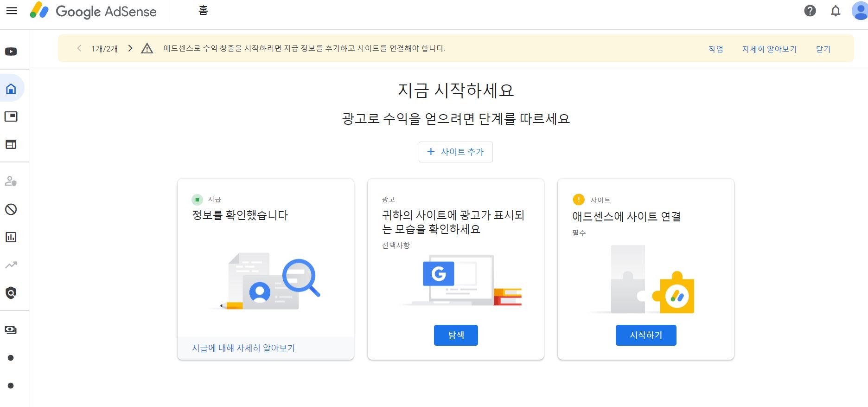
Task: Click the 귀하의 사이트에 광고가 표시되는 title
Action: pos(453,222)
